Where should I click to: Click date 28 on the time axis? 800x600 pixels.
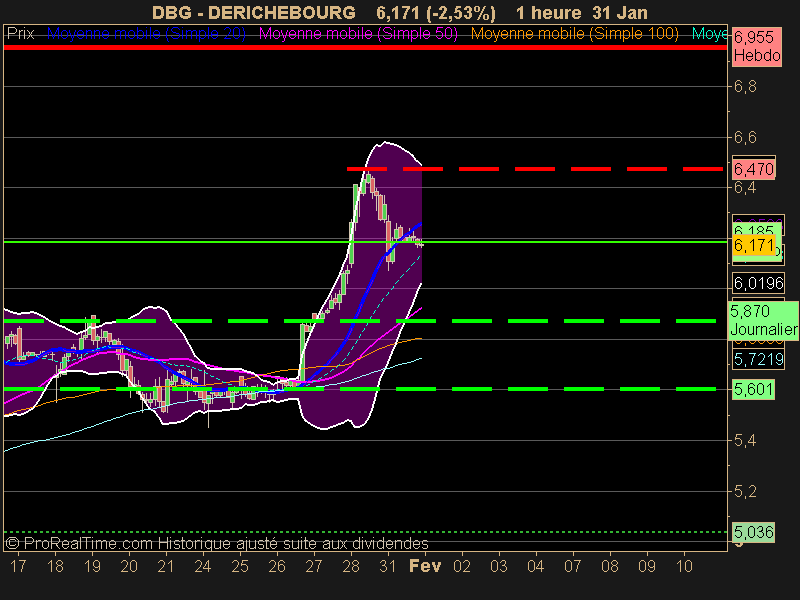(x=351, y=566)
